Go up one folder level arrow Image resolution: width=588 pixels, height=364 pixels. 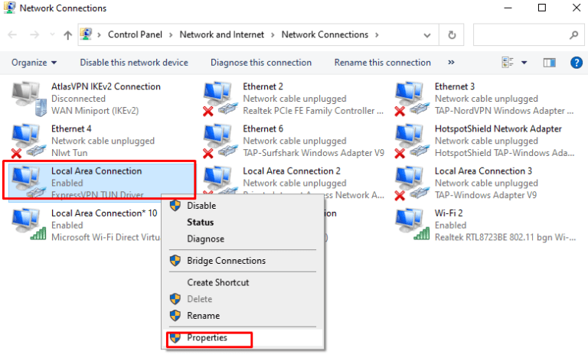click(68, 34)
